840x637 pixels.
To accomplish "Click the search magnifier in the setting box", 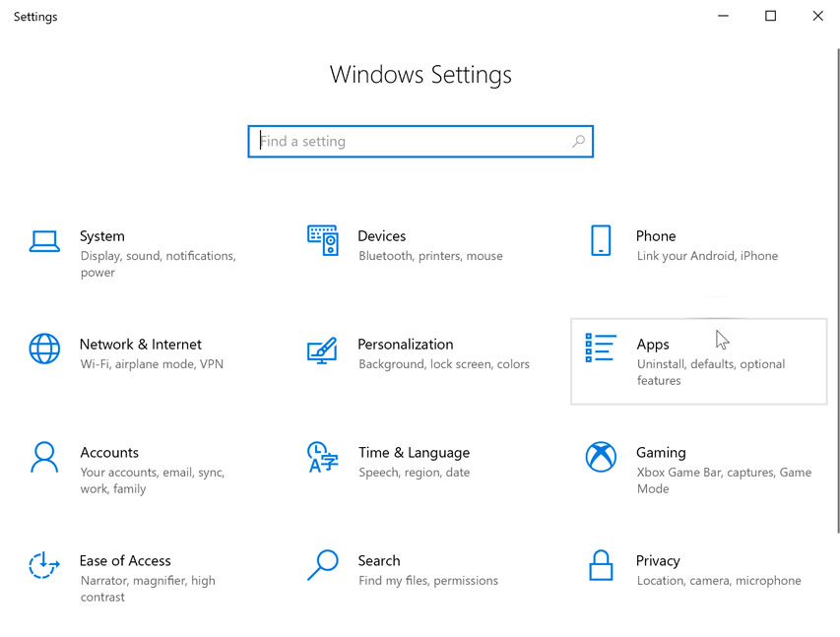I will (x=578, y=141).
